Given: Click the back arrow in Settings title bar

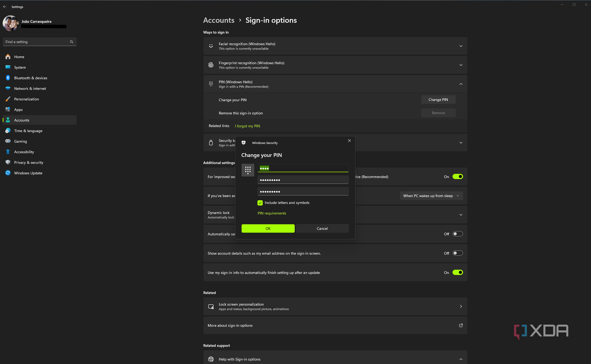Looking at the screenshot, I should click(x=5, y=7).
